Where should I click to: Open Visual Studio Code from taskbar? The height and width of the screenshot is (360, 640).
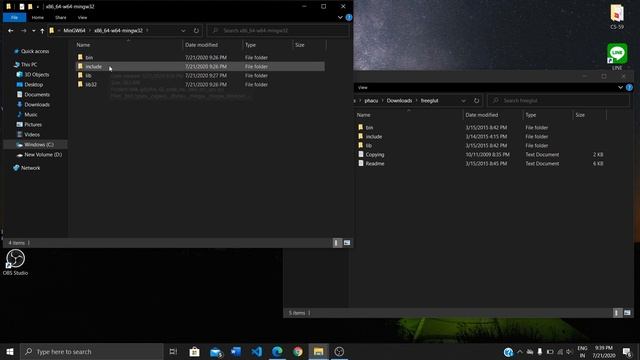257,351
